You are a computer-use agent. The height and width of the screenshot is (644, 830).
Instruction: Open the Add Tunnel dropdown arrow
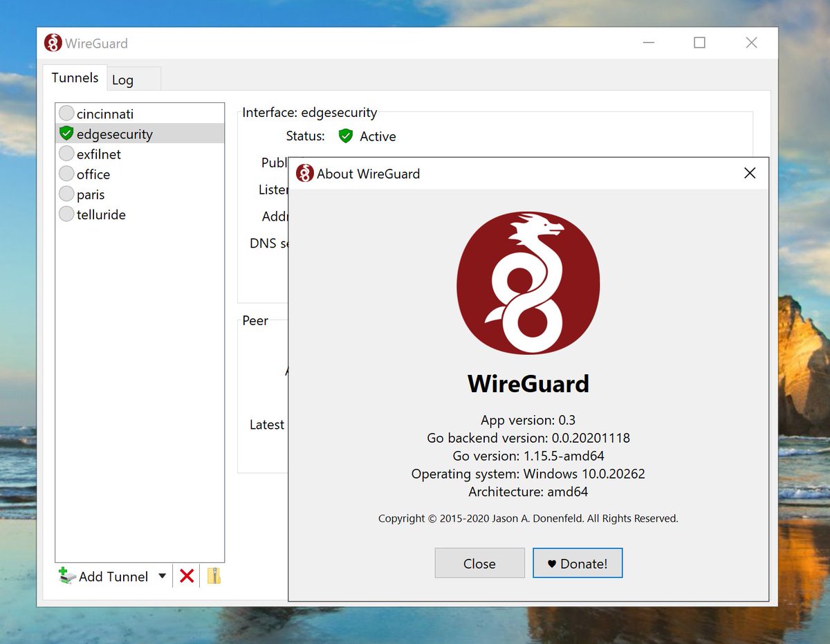pos(162,576)
